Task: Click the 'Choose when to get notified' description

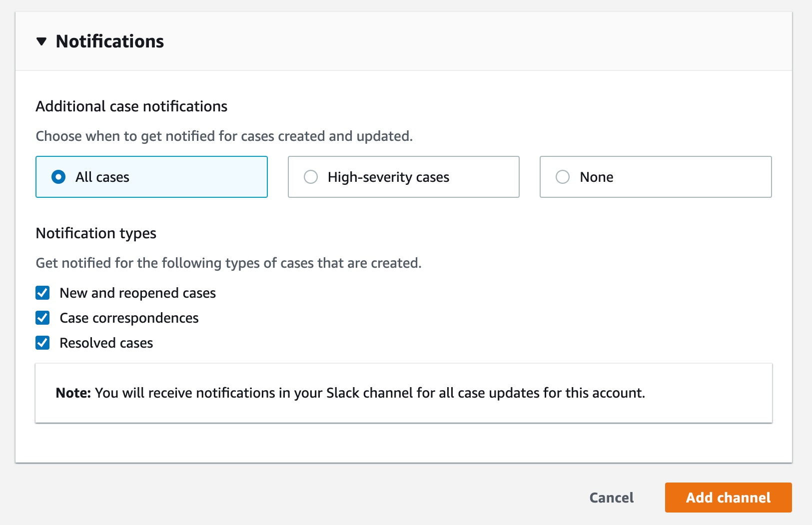Action: click(x=224, y=136)
